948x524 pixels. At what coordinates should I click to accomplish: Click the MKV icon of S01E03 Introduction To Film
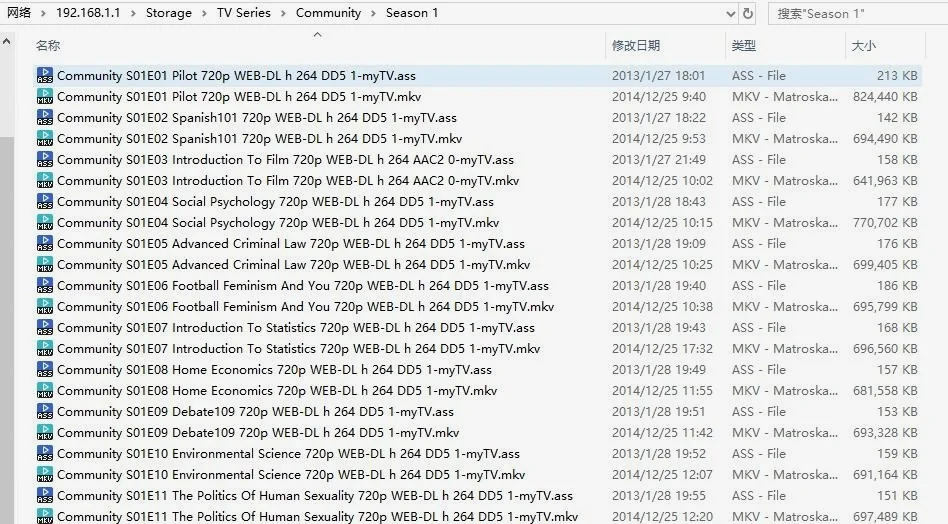(x=45, y=181)
